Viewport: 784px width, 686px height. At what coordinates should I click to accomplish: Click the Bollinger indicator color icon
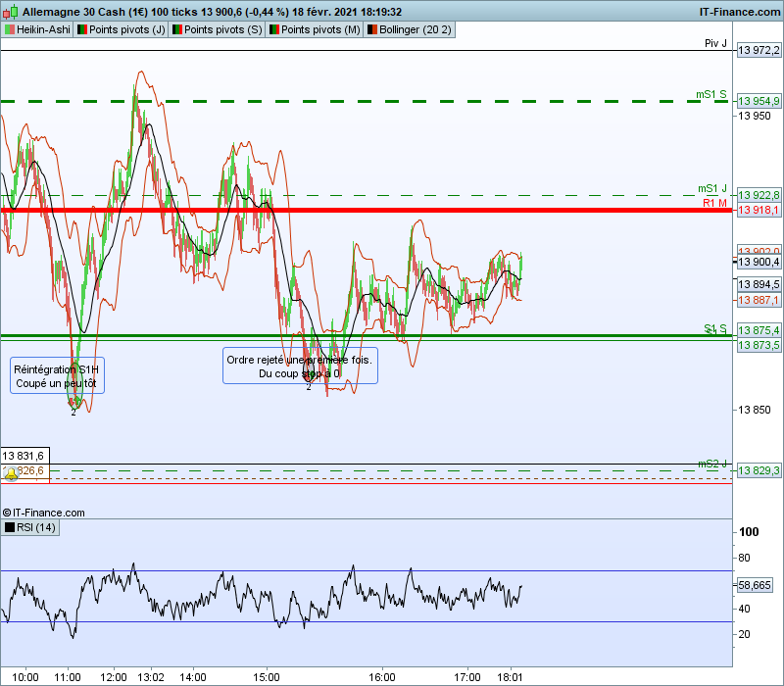(x=372, y=29)
